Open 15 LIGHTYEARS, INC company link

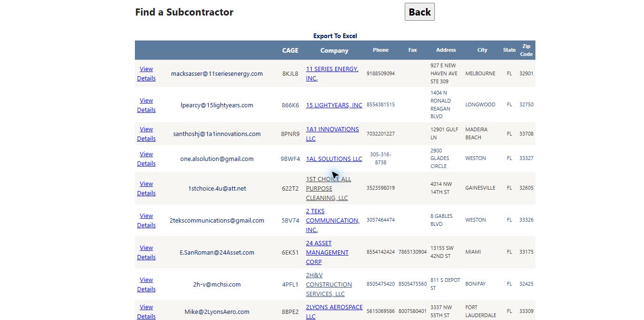pos(334,105)
